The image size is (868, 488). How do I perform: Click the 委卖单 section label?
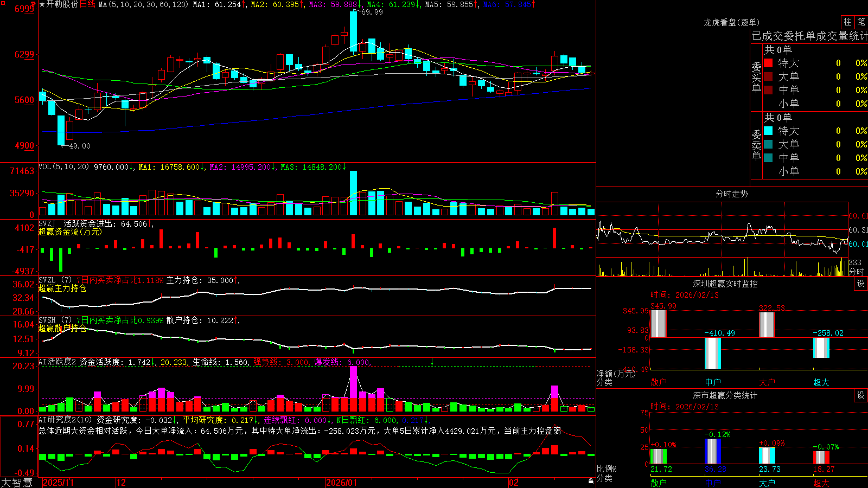point(756,145)
